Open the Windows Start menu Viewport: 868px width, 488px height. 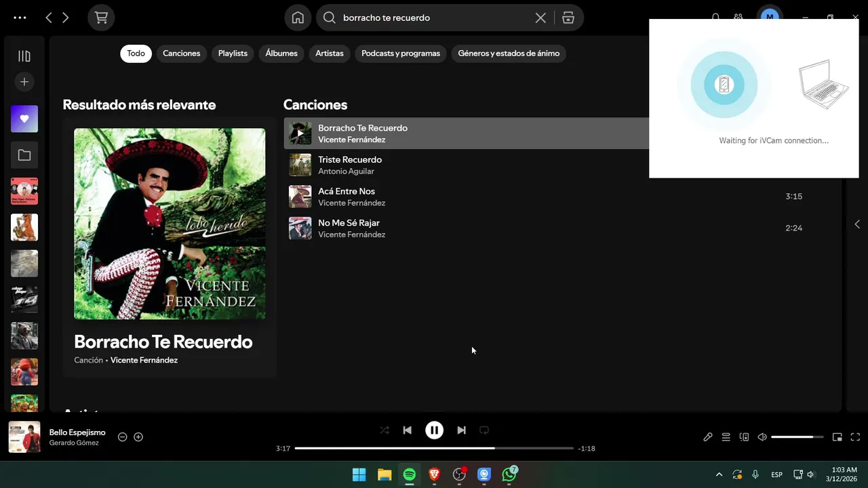coord(359,475)
